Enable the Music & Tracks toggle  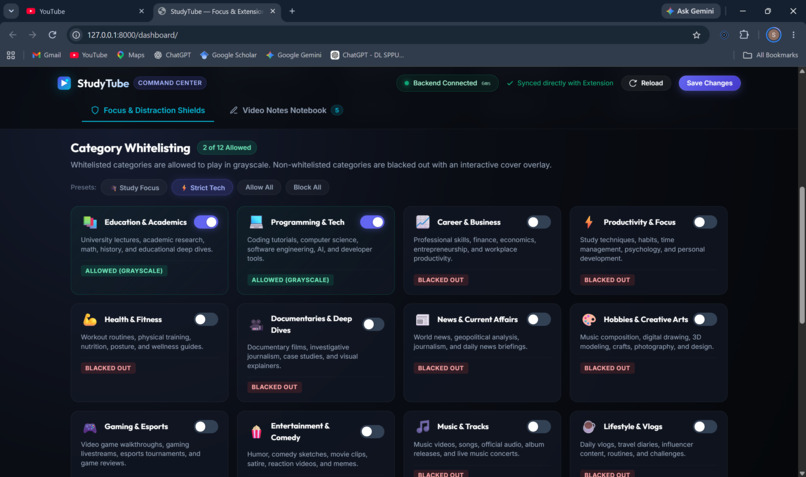tap(539, 427)
